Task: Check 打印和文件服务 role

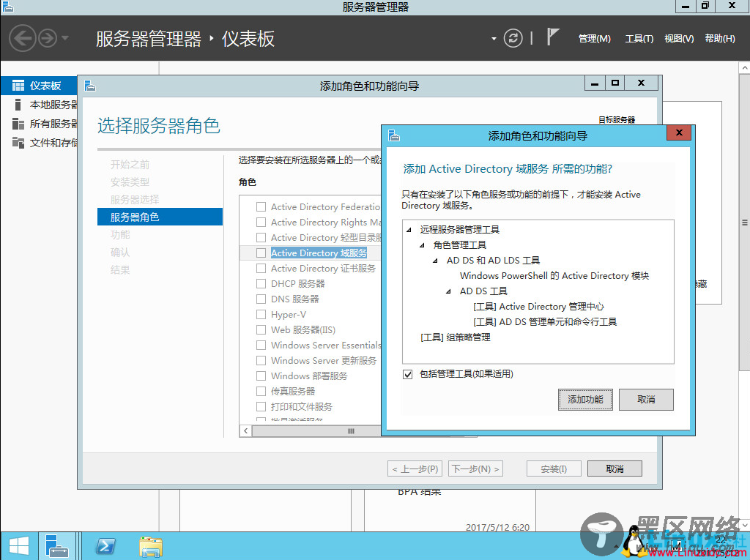Action: (261, 406)
